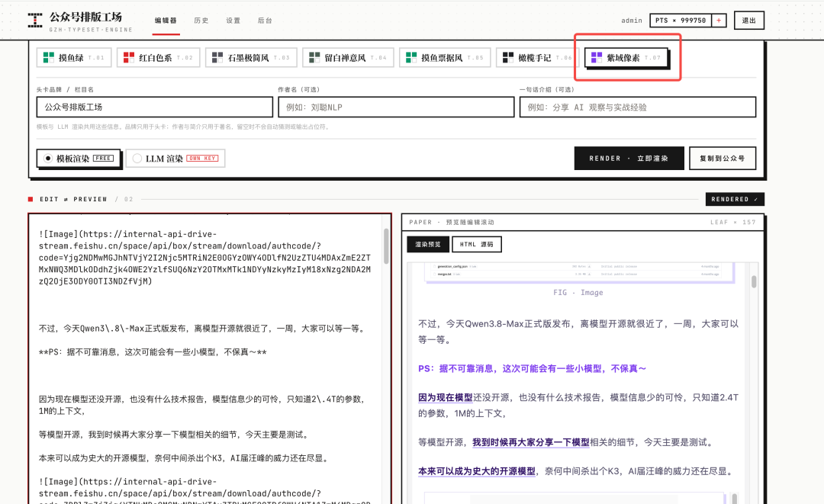Switch to HTML 源码 tab

click(x=477, y=244)
